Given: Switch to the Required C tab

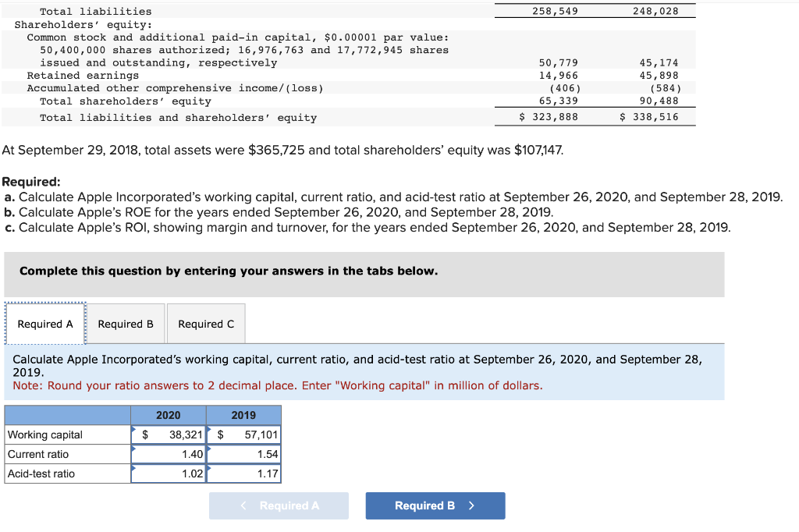Looking at the screenshot, I should tap(205, 323).
